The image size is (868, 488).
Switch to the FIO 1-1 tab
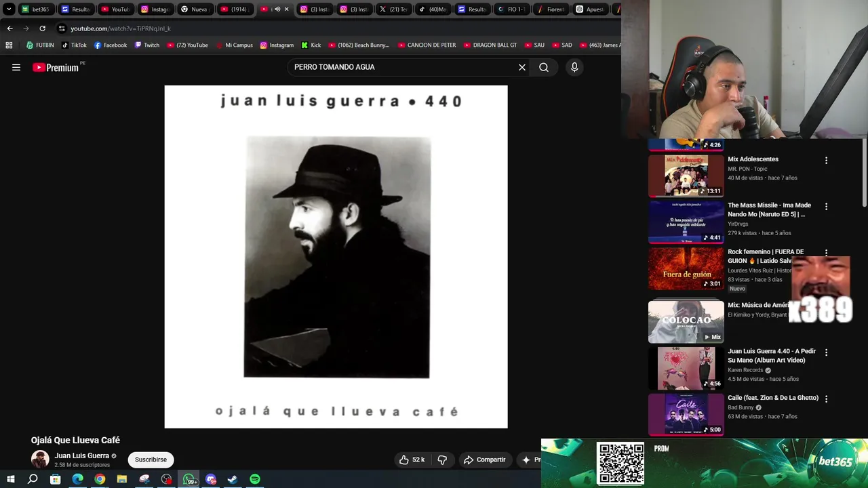click(512, 9)
